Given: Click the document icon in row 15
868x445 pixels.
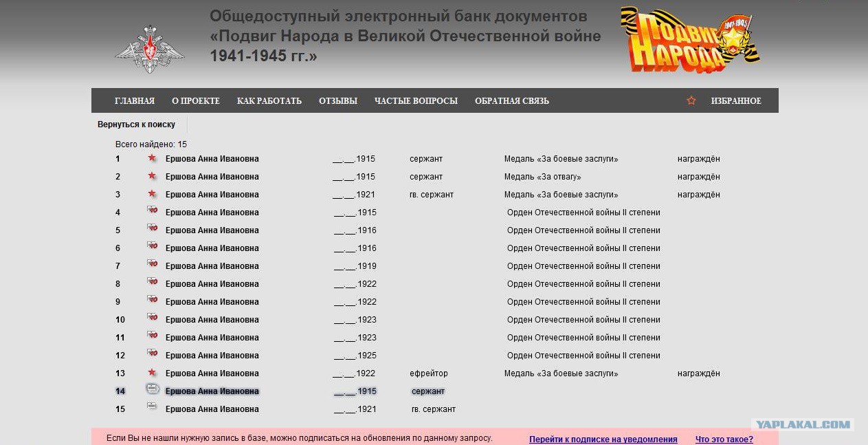Looking at the screenshot, I should (153, 407).
